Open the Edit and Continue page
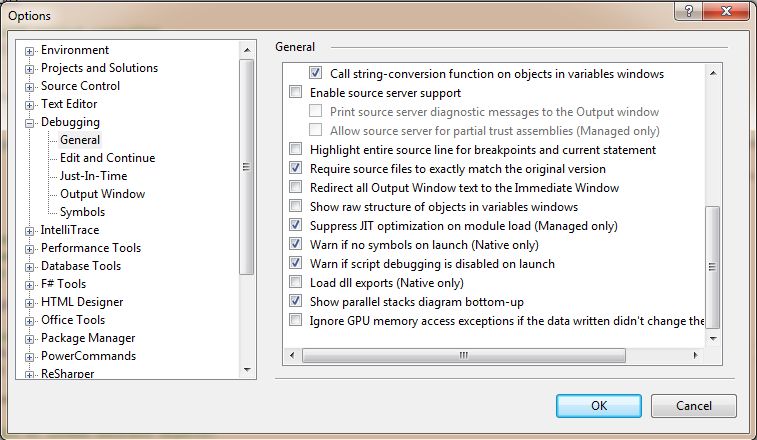The width and height of the screenshot is (757, 440). 107,158
